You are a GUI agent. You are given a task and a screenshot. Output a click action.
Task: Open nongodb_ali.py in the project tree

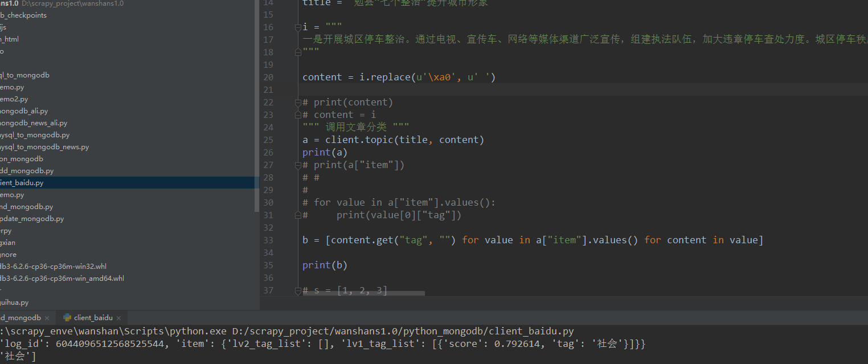pyautogui.click(x=24, y=111)
